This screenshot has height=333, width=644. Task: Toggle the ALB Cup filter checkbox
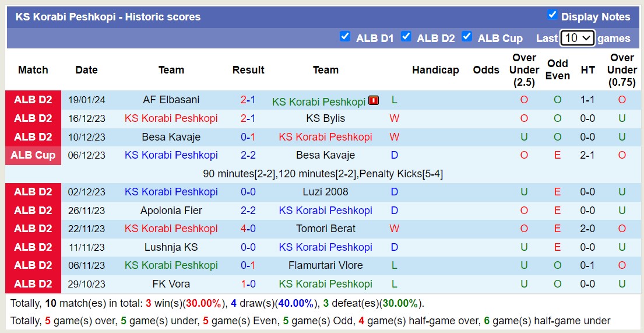(467, 37)
